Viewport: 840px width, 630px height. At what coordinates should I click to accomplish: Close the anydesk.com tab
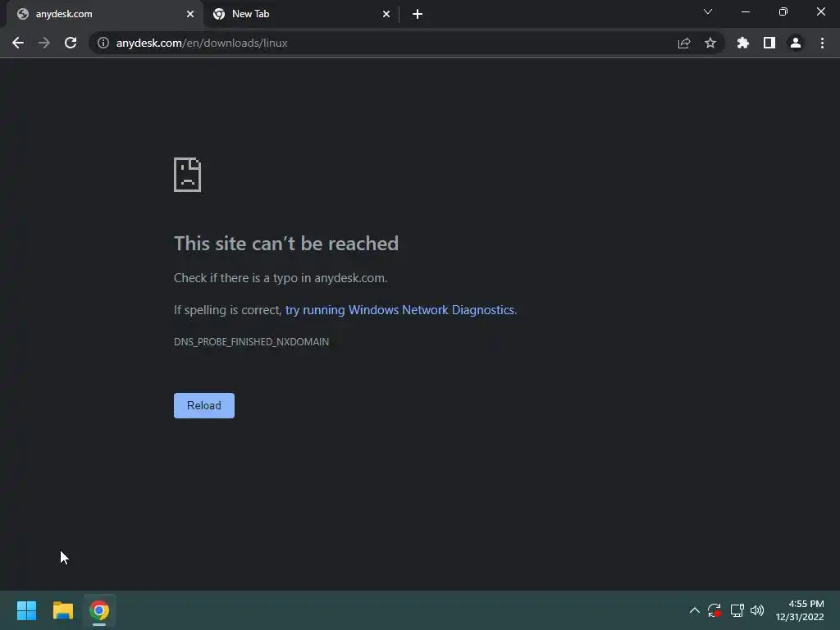tap(190, 14)
